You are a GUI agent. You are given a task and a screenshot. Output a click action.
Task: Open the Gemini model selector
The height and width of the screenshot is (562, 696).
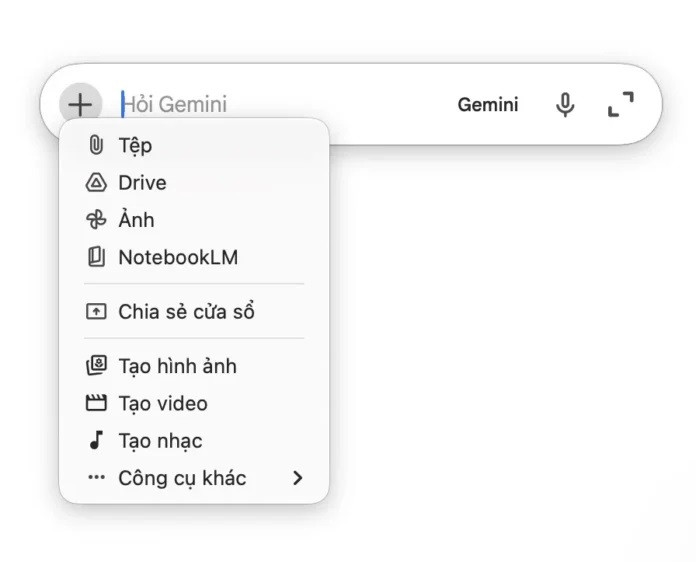[x=488, y=104]
